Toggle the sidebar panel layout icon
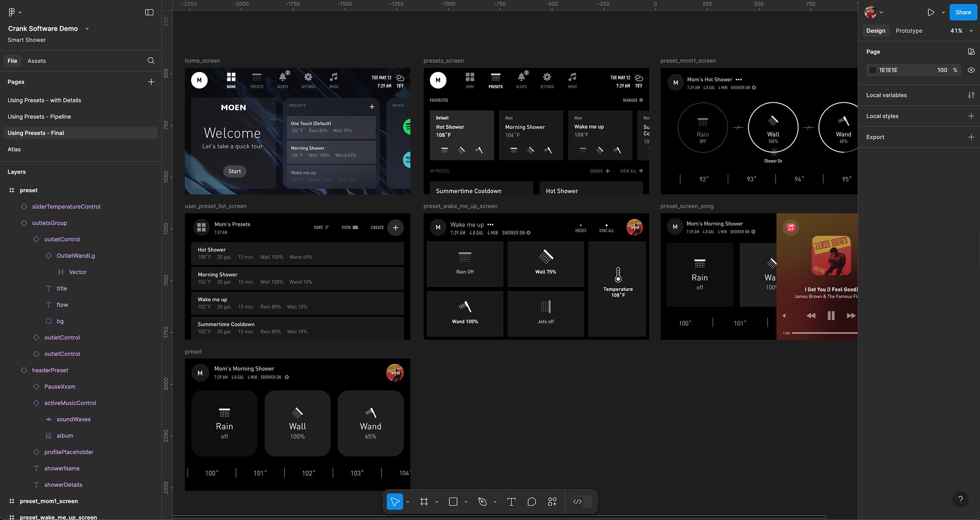 tap(149, 12)
